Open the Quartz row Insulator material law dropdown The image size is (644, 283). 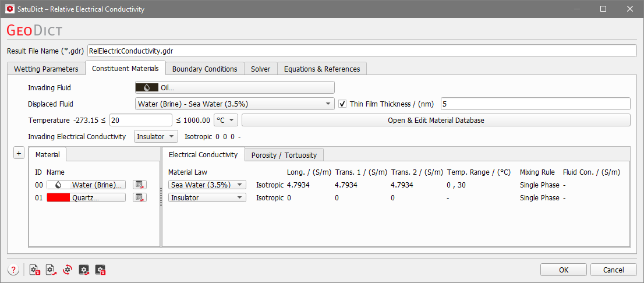click(x=207, y=197)
